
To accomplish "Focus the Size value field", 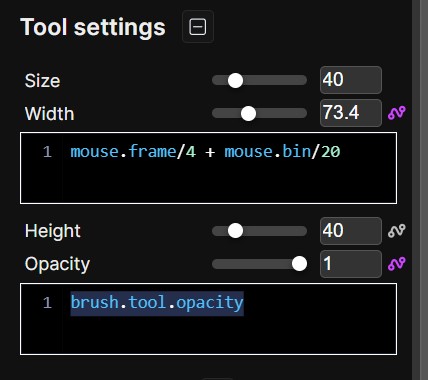I will 351,80.
